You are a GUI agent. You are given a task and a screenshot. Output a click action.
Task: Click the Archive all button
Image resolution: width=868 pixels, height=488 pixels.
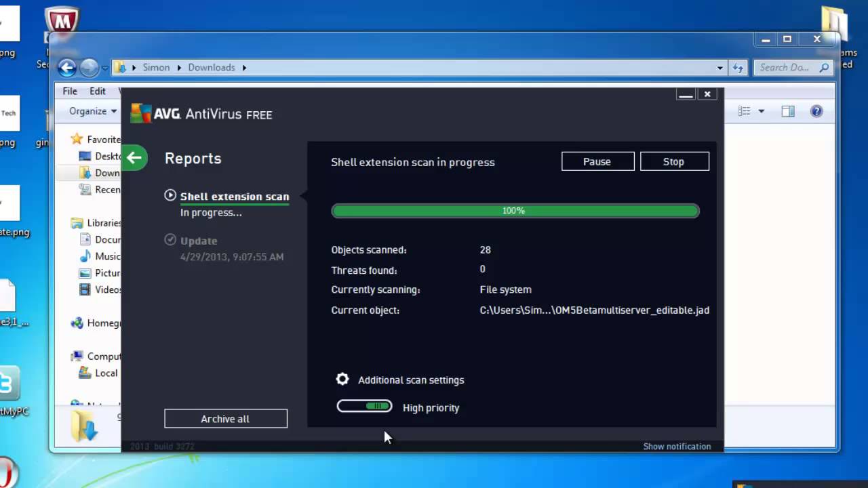225,418
